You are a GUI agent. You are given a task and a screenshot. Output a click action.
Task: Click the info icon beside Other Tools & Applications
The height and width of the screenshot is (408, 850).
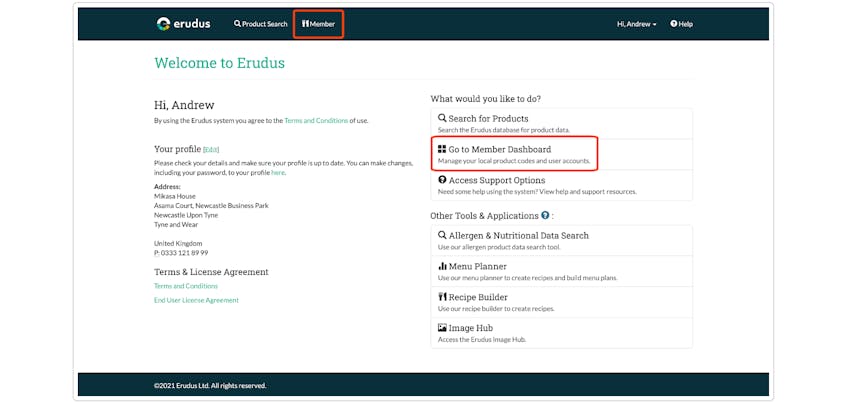point(545,215)
